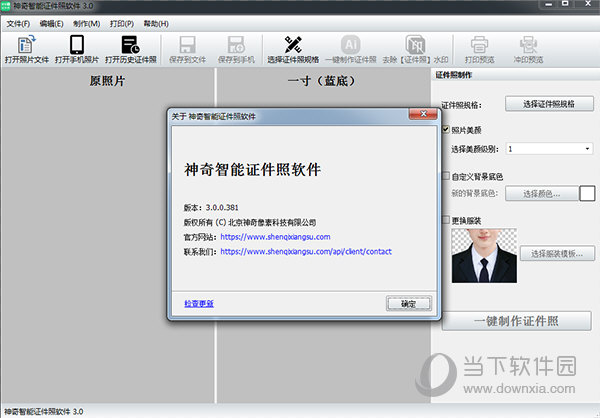Open phone photos via 打开手机照片 icon
This screenshot has width=600, height=418.
pyautogui.click(x=77, y=46)
